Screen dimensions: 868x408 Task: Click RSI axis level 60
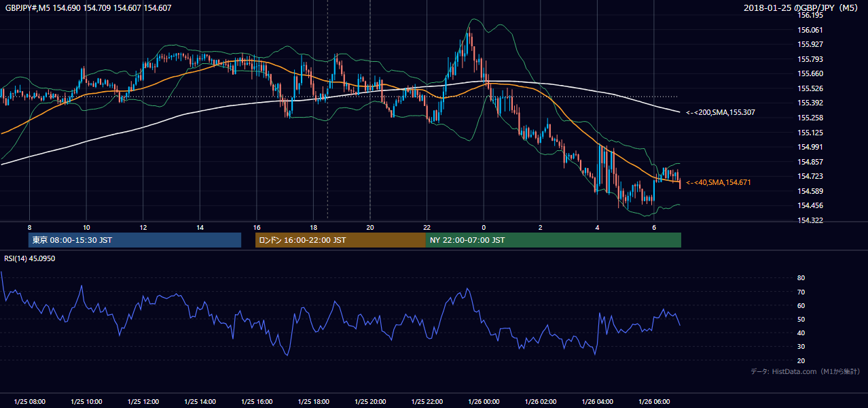point(801,305)
